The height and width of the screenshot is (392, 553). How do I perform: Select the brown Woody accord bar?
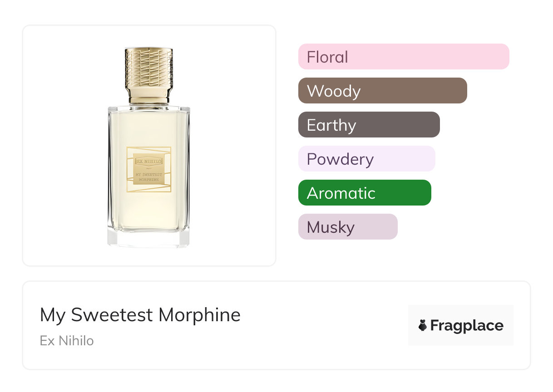[382, 91]
